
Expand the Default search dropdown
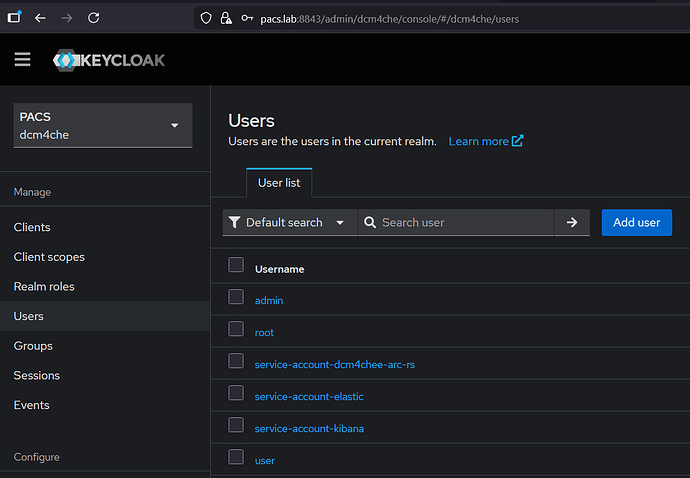289,223
